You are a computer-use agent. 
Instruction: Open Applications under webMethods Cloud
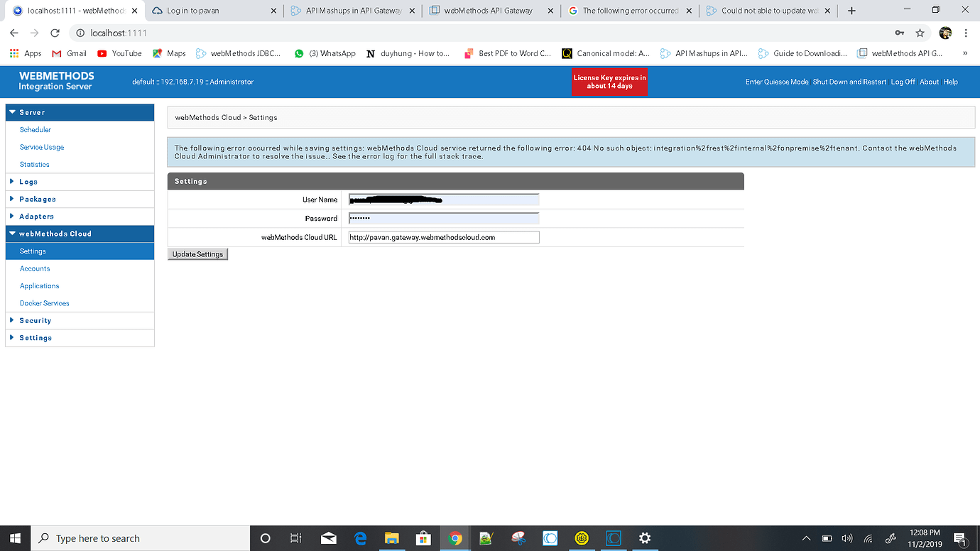coord(39,286)
